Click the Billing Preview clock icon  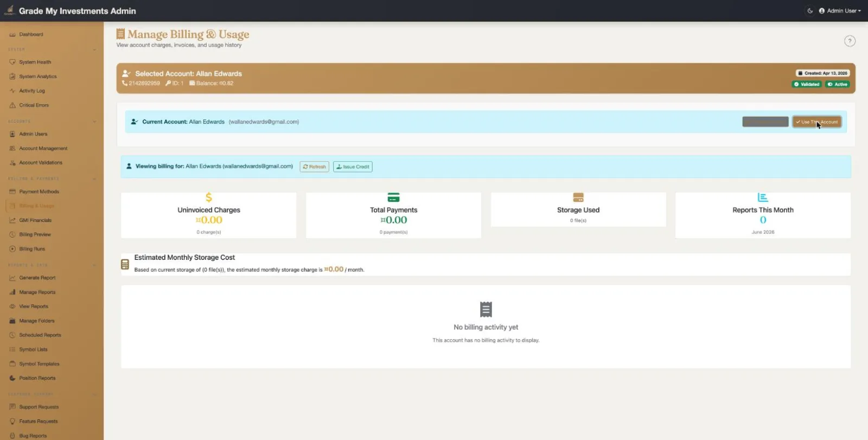pos(12,234)
